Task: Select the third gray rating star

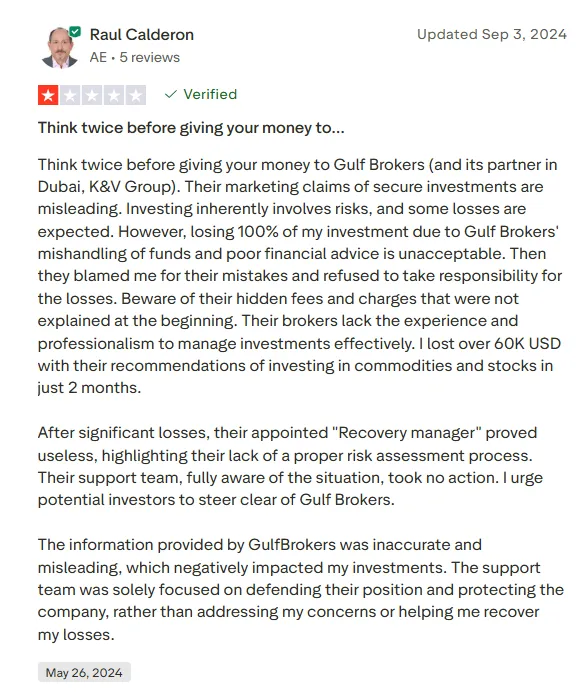Action: click(92, 95)
